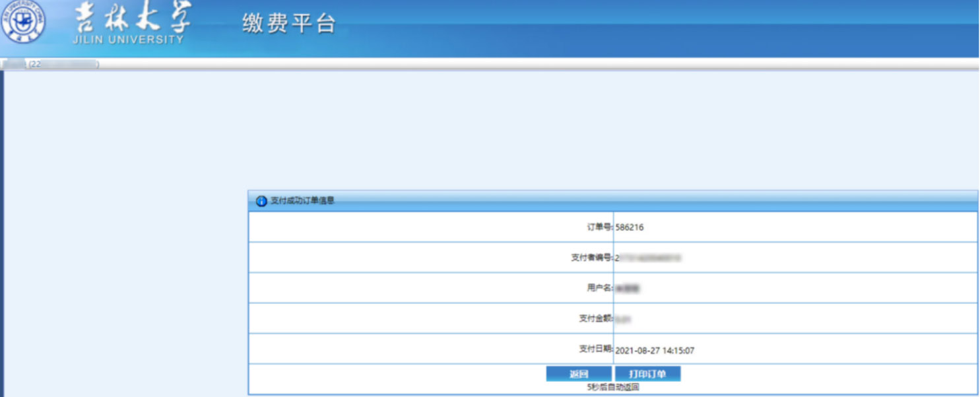Click the 订单号 label
The width and height of the screenshot is (980, 397).
click(599, 227)
